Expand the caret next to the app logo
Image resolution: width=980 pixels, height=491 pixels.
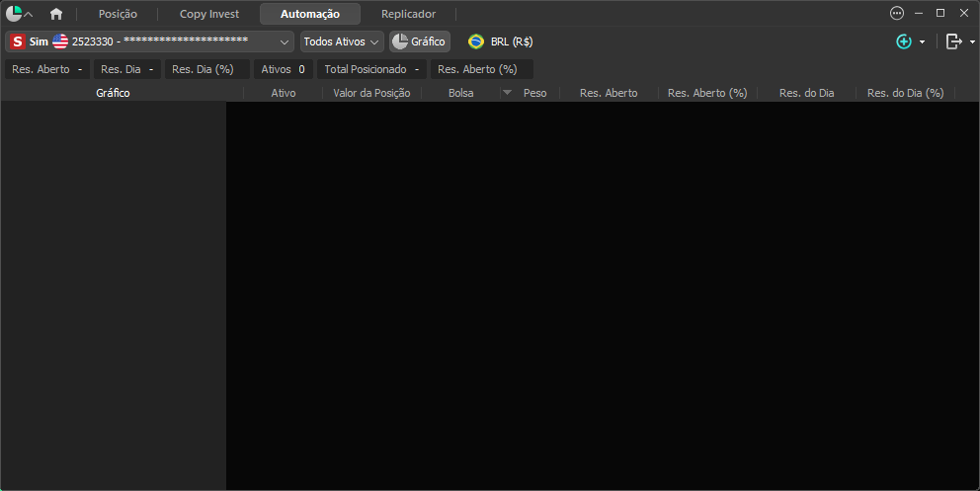pyautogui.click(x=29, y=15)
